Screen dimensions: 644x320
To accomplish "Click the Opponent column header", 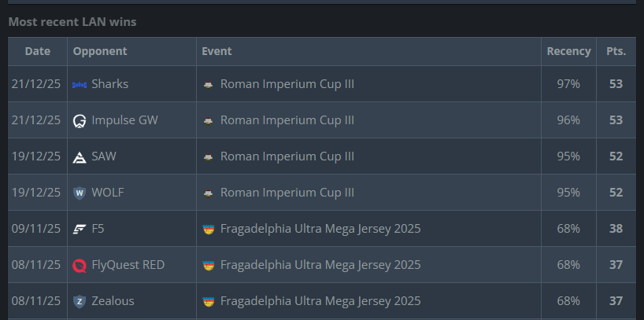I will click(x=100, y=51).
